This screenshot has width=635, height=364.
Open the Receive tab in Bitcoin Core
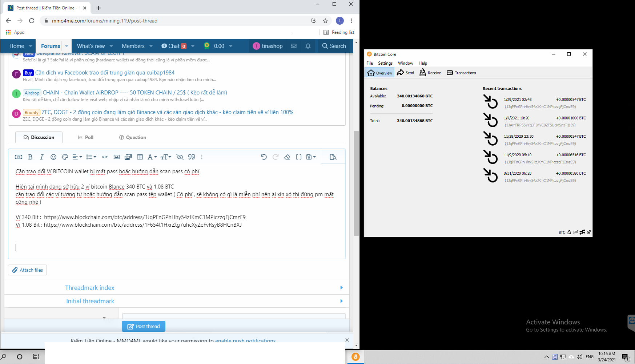click(430, 73)
